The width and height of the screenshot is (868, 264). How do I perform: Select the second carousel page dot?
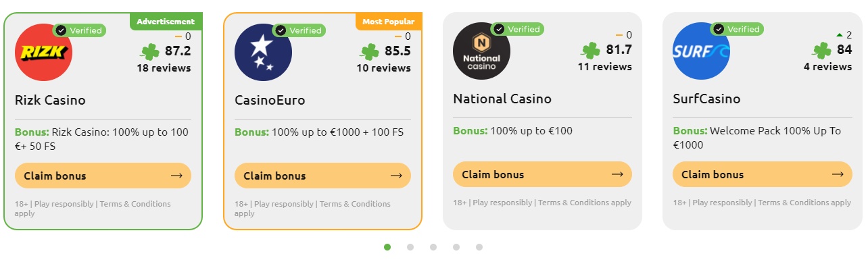(x=410, y=247)
